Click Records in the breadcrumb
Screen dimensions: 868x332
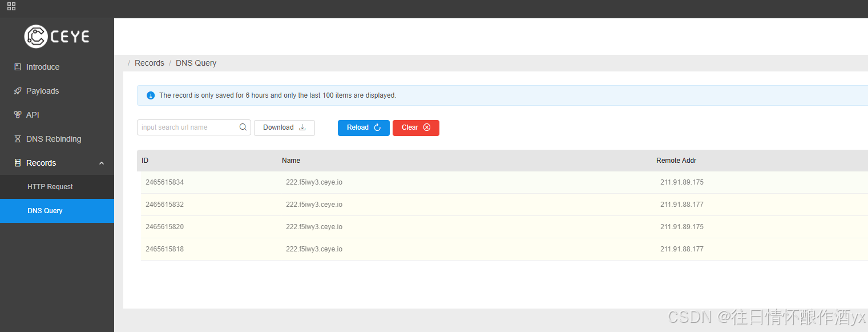tap(150, 63)
